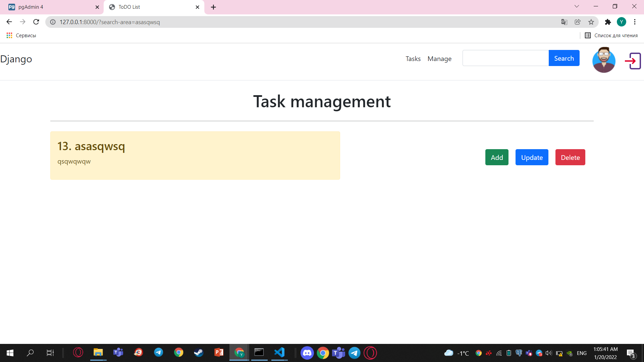Open the translate page icon
Screen dimensions: 644x362
[564, 22]
